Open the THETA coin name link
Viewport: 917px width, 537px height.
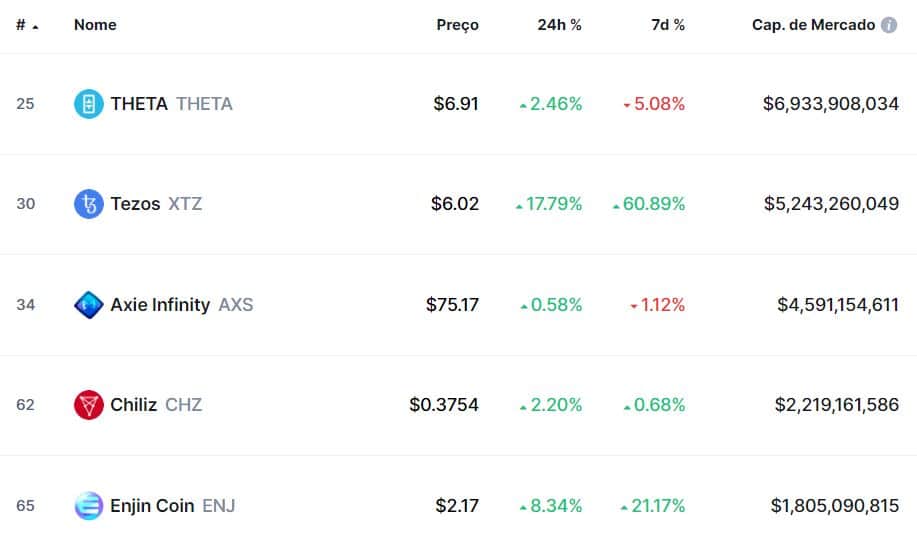tap(171, 104)
